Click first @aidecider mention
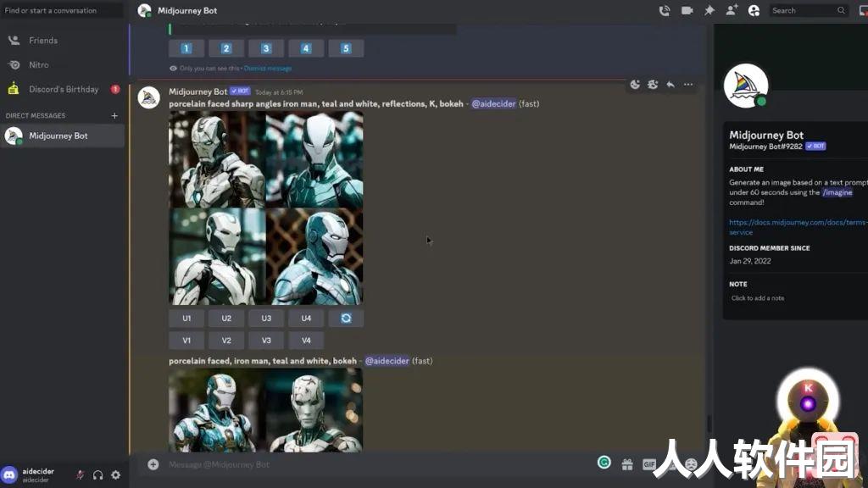868x488 pixels. click(493, 103)
